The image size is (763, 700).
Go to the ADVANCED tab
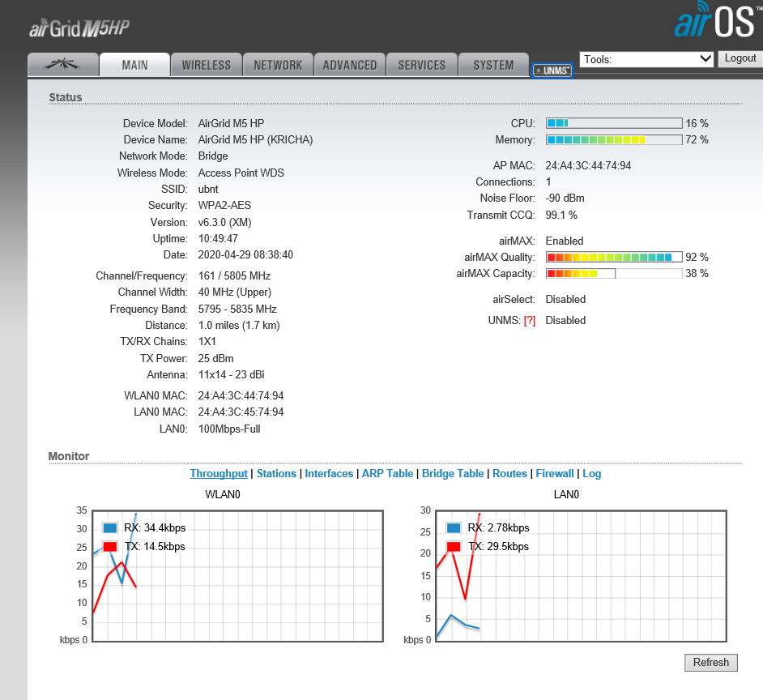pyautogui.click(x=350, y=65)
